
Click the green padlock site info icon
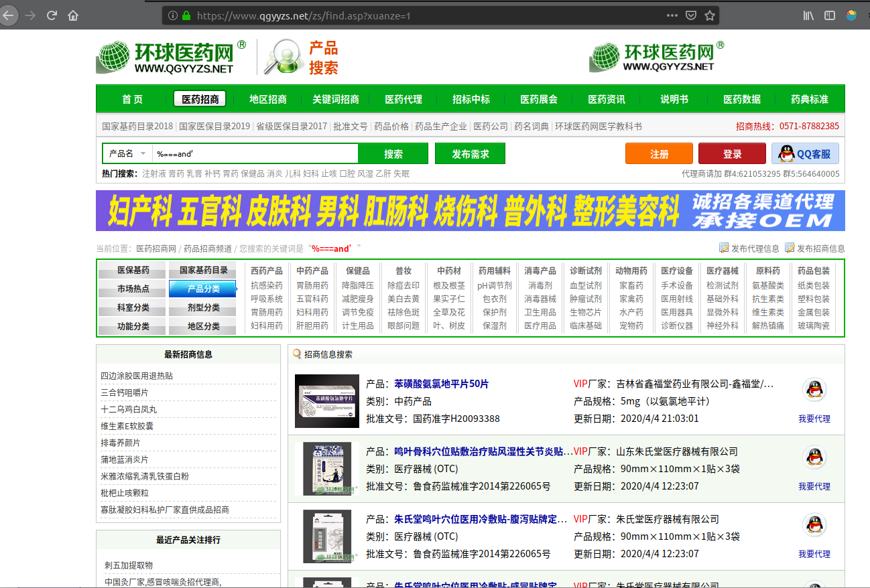(186, 15)
